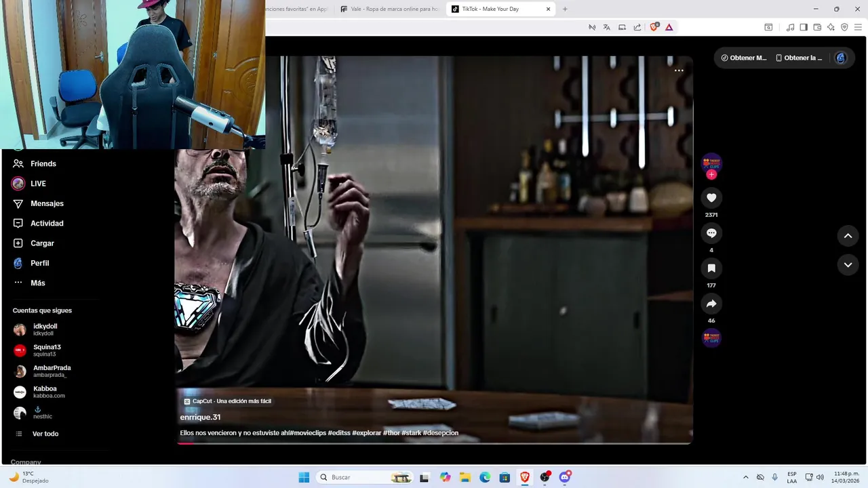The width and height of the screenshot is (868, 488).
Task: Open the Brave hamburger main menu
Action: (858, 27)
